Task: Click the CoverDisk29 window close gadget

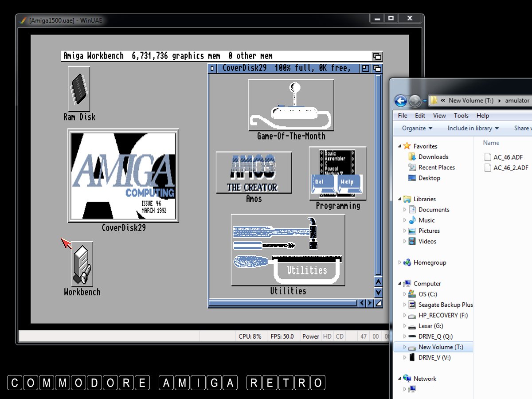Action: point(212,68)
